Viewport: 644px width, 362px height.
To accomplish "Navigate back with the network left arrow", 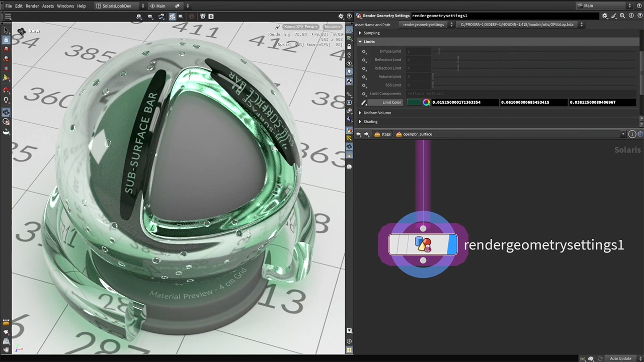I will 358,134.
